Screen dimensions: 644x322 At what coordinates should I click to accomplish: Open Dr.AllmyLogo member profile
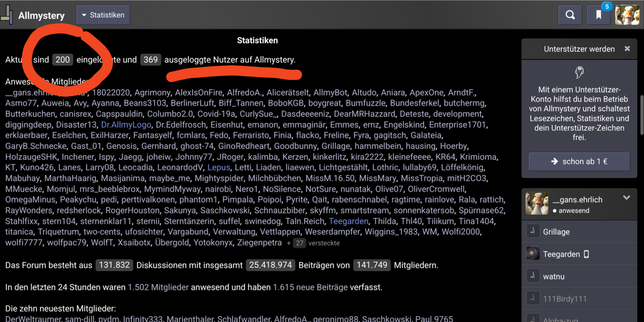point(126,125)
